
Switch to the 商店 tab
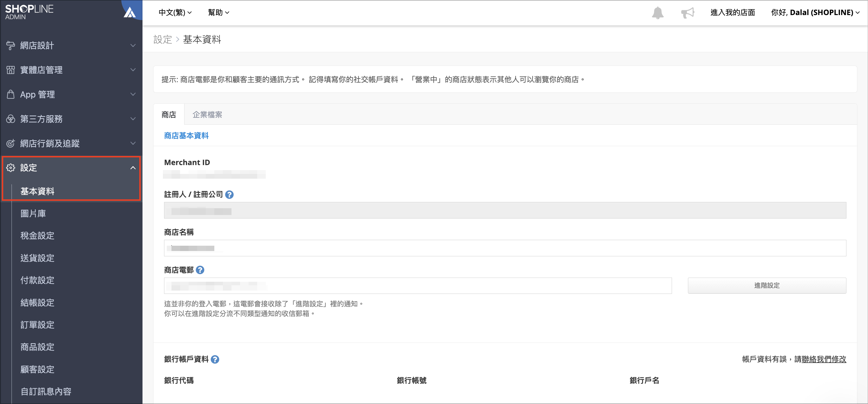[x=169, y=115]
